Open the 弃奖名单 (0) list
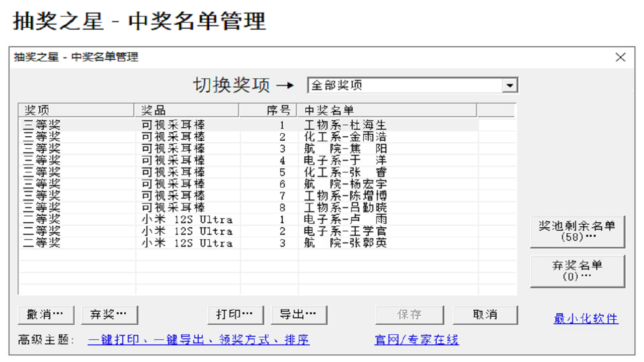 (x=577, y=271)
